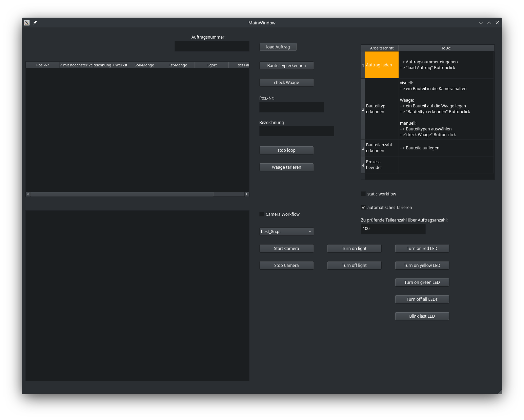The image size is (524, 420).
Task: Select the Prozess beendet workflow cell
Action: coord(382,165)
